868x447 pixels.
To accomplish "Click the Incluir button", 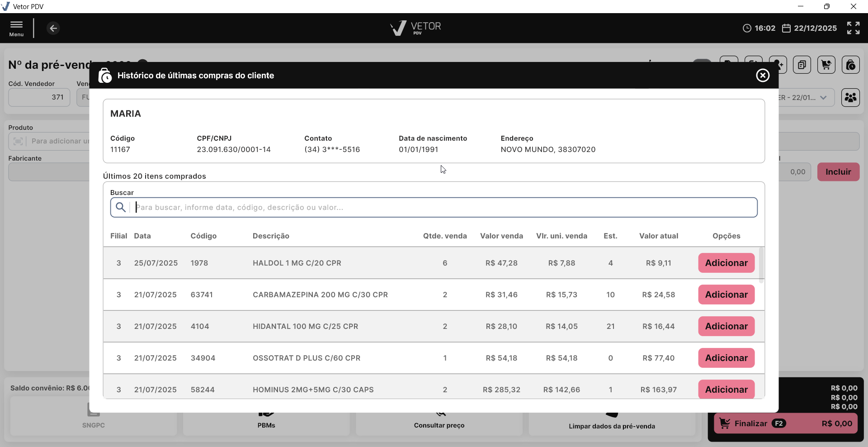I will pos(838,172).
